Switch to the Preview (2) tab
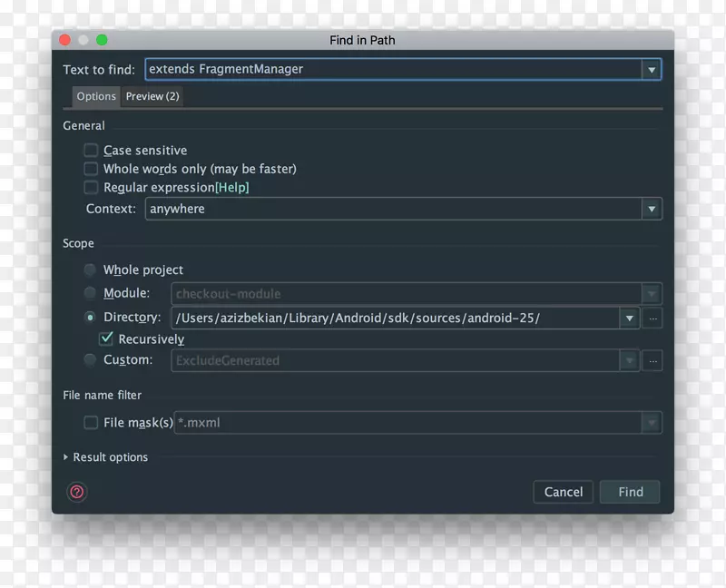Screen dimensions: 726x588 pos(152,96)
